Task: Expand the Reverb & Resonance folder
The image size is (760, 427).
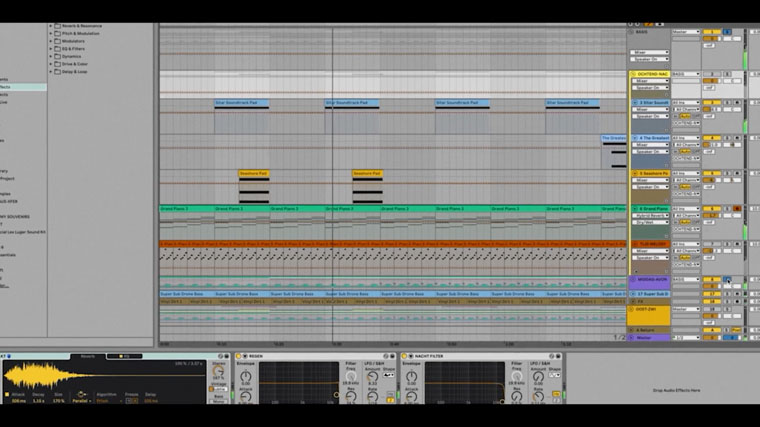Action: click(x=51, y=26)
